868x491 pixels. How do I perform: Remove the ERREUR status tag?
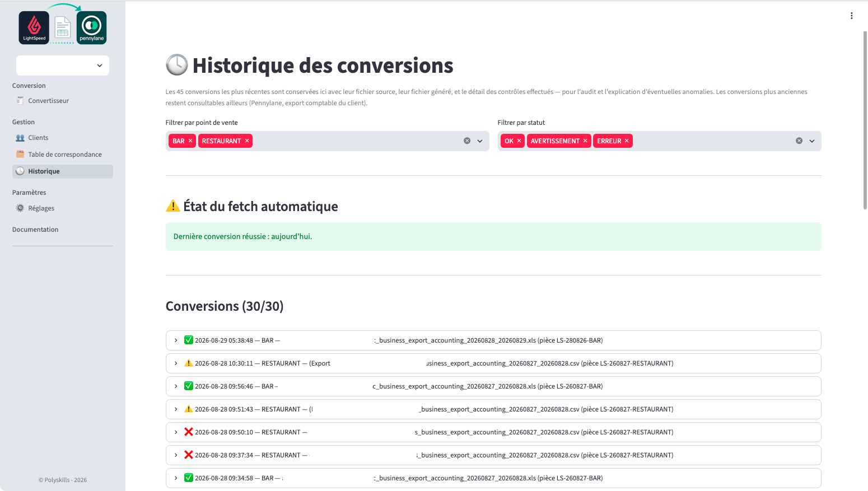(x=627, y=141)
